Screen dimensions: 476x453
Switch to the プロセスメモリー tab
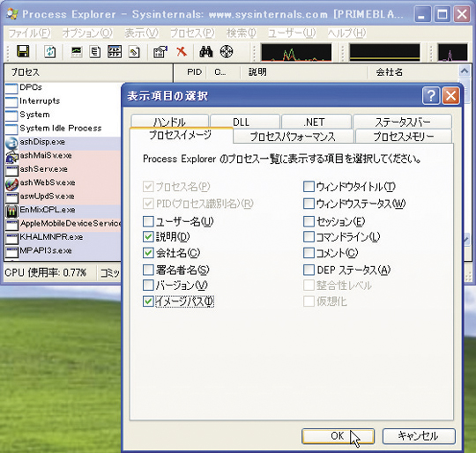[404, 137]
